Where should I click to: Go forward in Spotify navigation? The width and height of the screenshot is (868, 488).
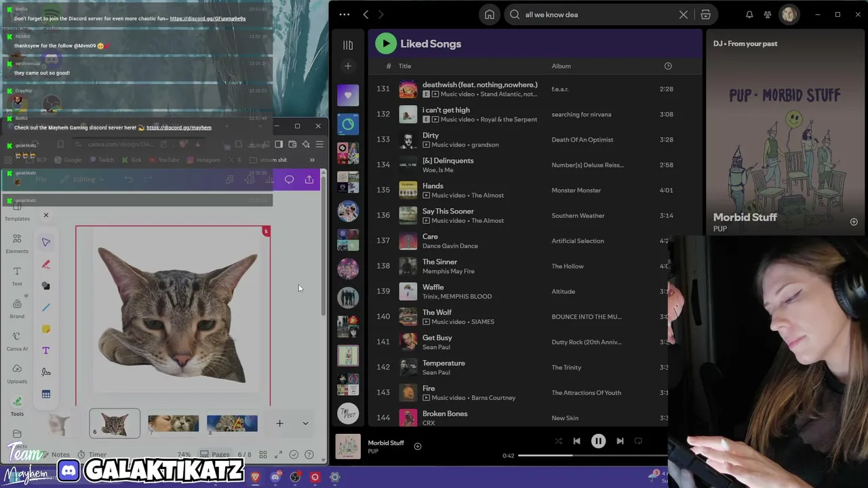point(381,14)
